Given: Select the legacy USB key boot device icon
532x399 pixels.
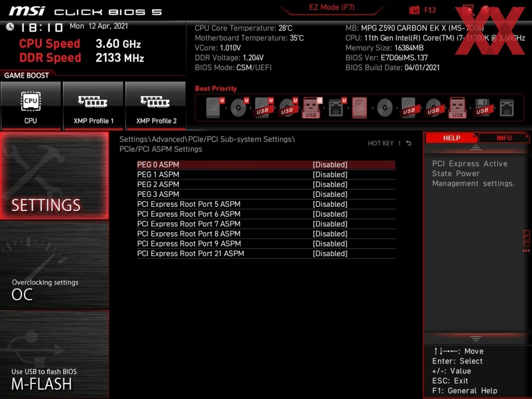Looking at the screenshot, I should tap(458, 108).
